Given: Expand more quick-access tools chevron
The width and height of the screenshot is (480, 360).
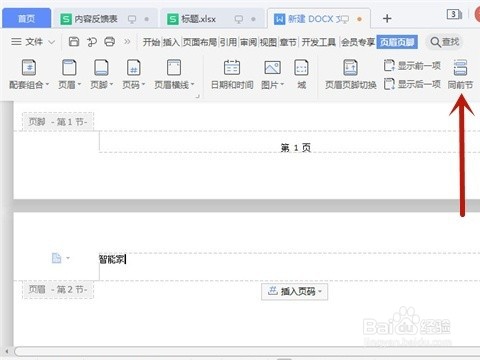Looking at the screenshot, I should (x=127, y=42).
